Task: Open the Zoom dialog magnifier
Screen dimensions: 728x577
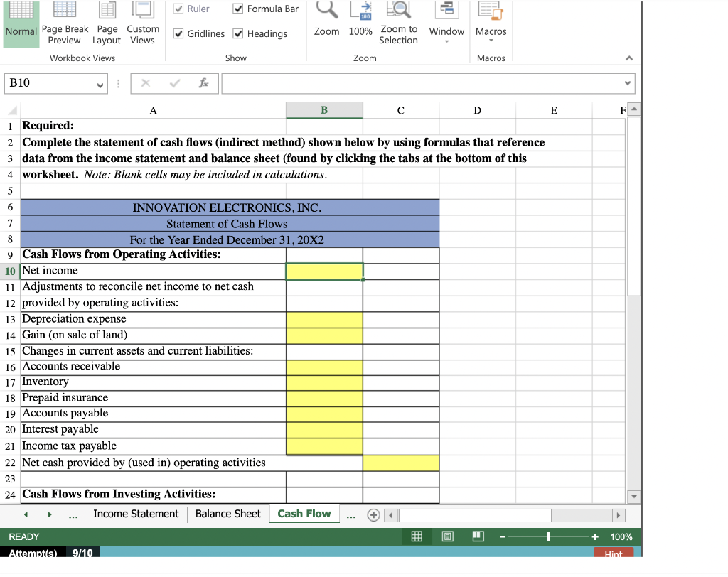Action: 326,19
